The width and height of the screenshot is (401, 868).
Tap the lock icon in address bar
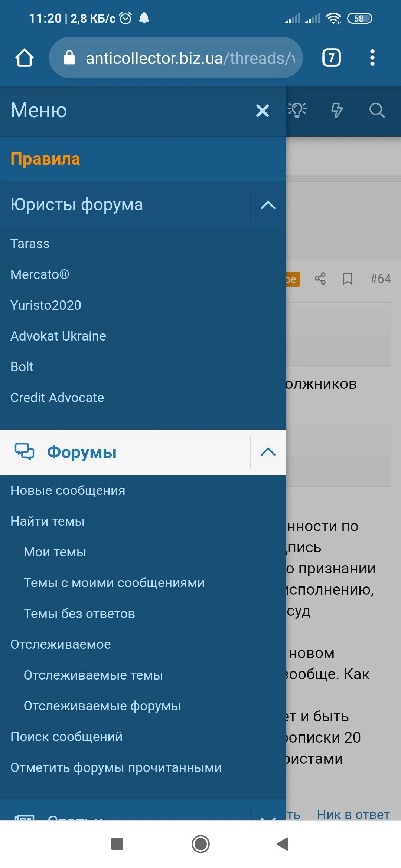69,57
